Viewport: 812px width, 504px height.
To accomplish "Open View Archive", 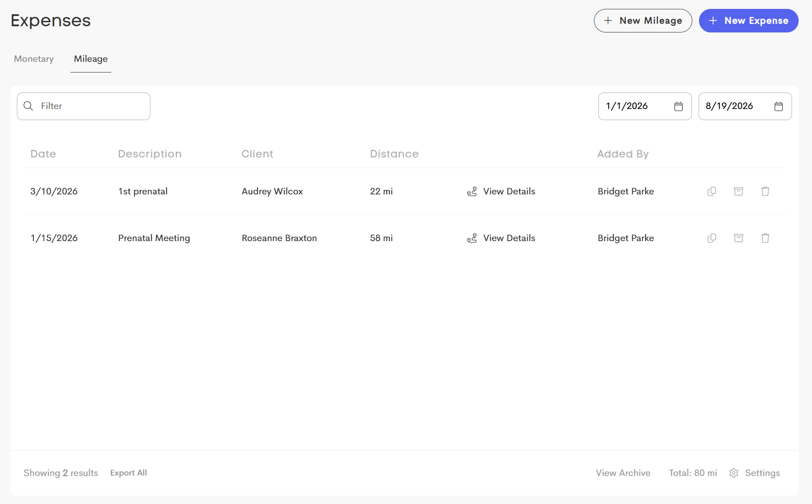I will (623, 473).
